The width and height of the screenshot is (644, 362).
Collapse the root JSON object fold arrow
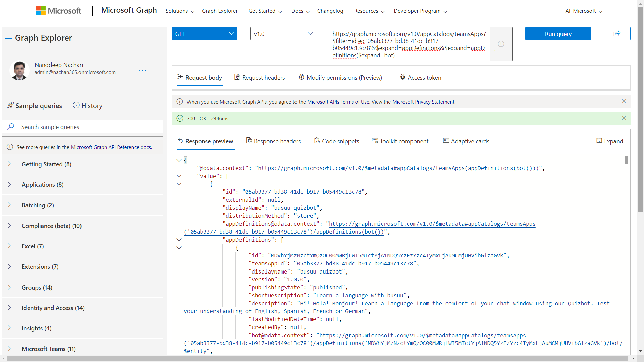tap(179, 160)
